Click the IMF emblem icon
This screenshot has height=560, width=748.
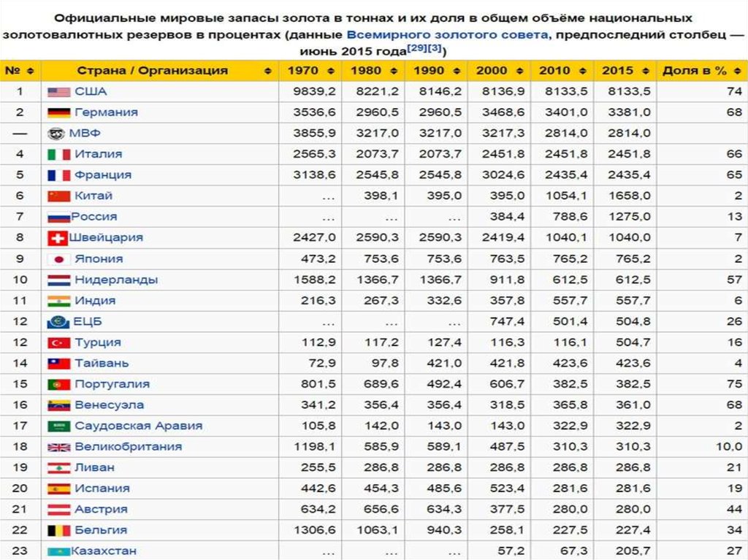57,134
